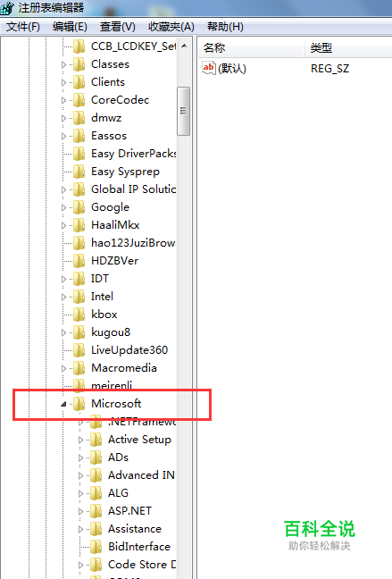Viewport: 392px width, 579px height.
Task: Expand the Google key
Action: click(63, 207)
